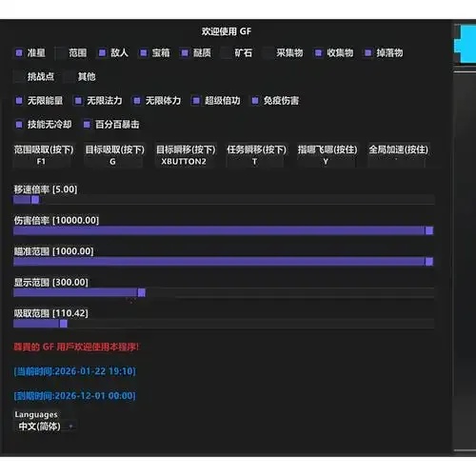This screenshot has width=476, height=476.
Task: Enable the 矿石 checkbox
Action: point(227,52)
